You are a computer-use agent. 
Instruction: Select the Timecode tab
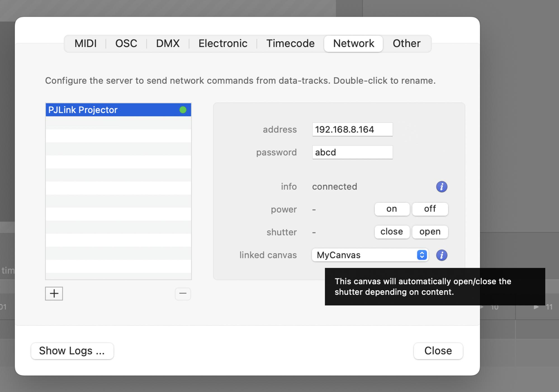click(290, 44)
